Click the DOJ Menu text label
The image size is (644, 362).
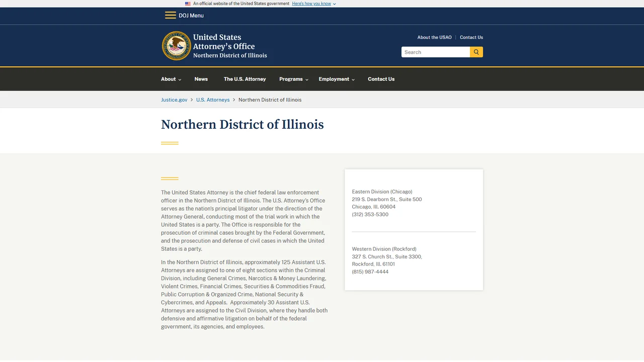pyautogui.click(x=191, y=16)
